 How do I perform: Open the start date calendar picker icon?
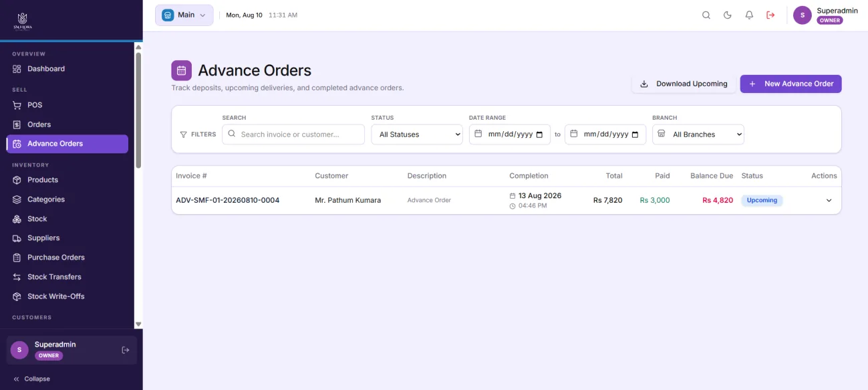coord(540,134)
